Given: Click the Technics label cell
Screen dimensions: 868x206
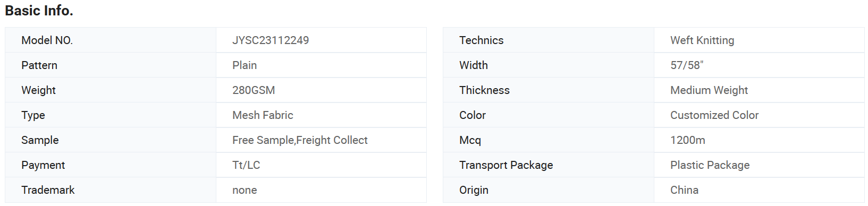Looking at the screenshot, I should click(549, 40).
